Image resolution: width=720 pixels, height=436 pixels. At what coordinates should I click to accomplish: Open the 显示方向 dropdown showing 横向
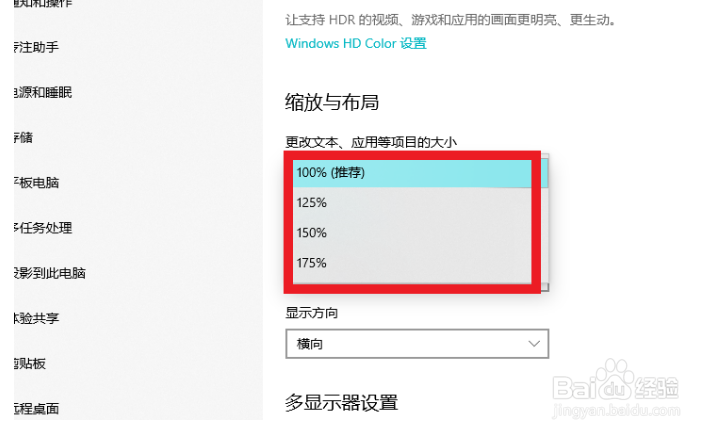[417, 344]
